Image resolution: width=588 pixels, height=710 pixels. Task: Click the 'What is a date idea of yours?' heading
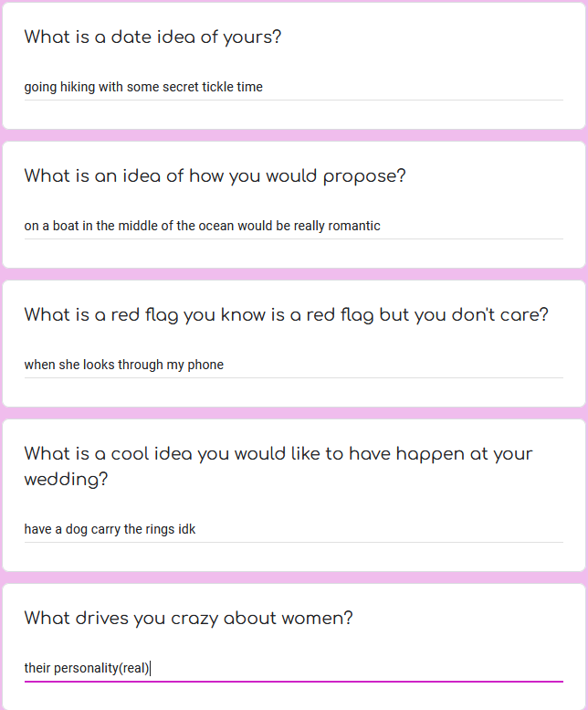152,37
